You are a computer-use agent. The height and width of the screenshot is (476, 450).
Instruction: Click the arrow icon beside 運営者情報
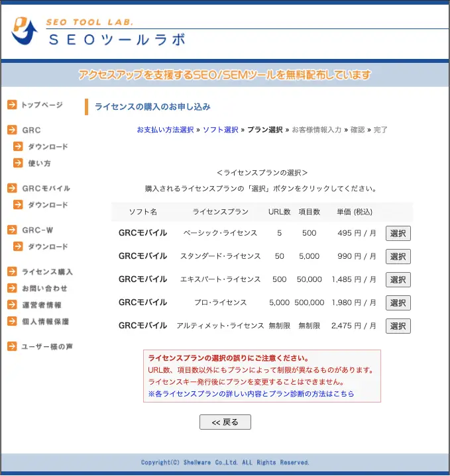[12, 305]
